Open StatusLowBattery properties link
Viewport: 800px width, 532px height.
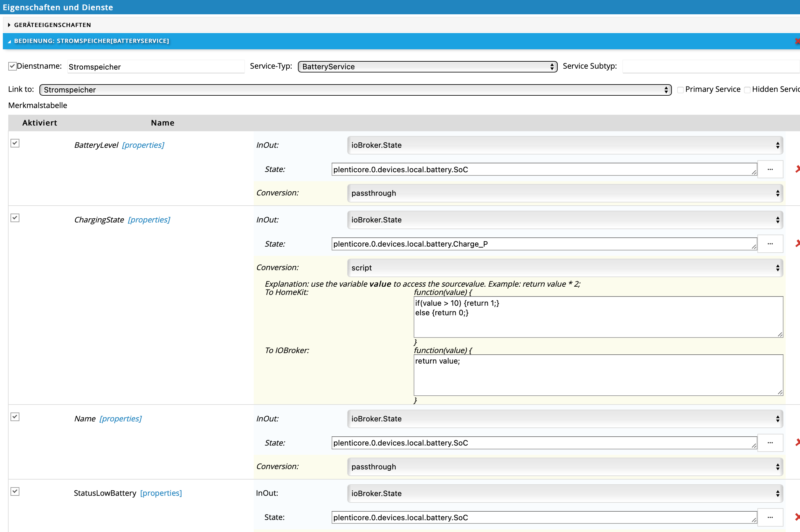[161, 493]
